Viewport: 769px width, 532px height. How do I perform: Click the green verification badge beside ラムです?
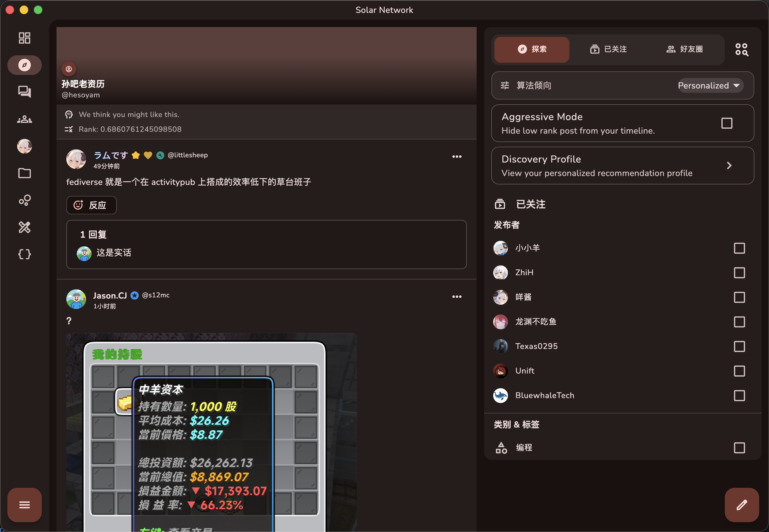(160, 155)
